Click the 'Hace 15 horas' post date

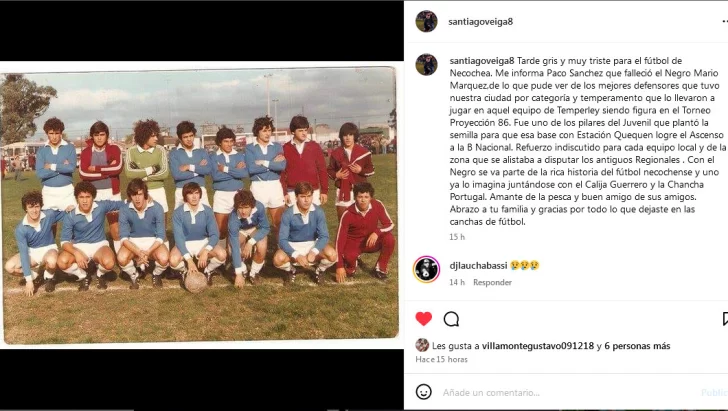[x=441, y=359]
